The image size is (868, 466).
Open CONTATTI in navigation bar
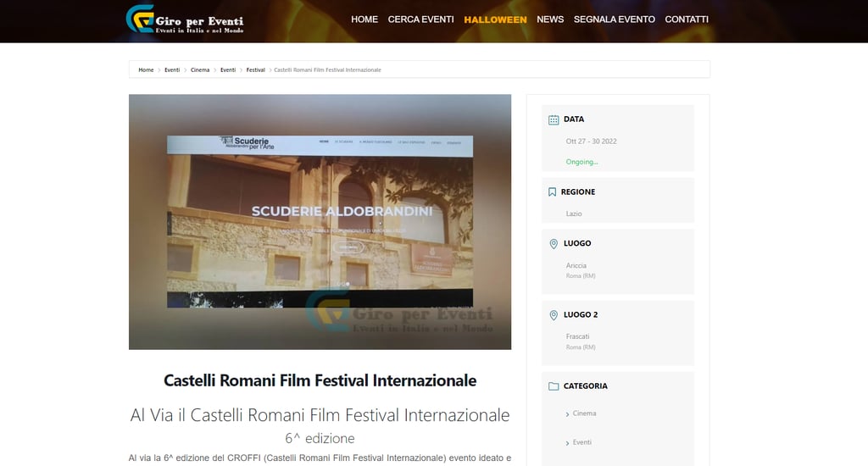tap(687, 19)
